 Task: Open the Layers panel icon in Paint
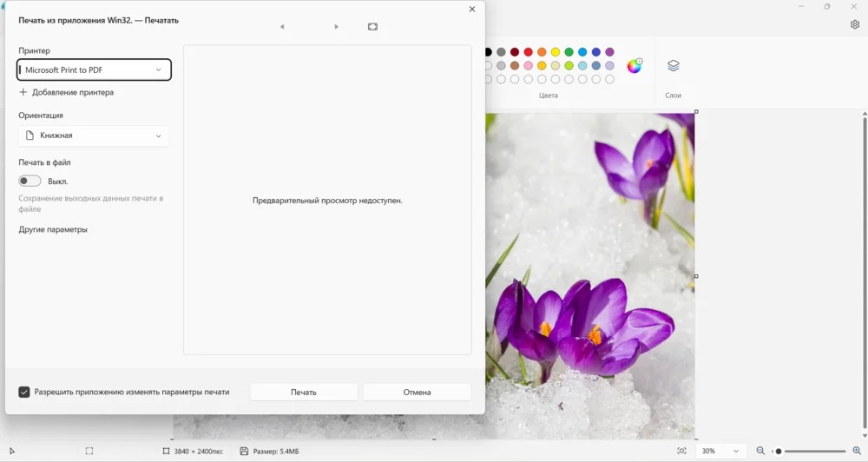(x=674, y=65)
